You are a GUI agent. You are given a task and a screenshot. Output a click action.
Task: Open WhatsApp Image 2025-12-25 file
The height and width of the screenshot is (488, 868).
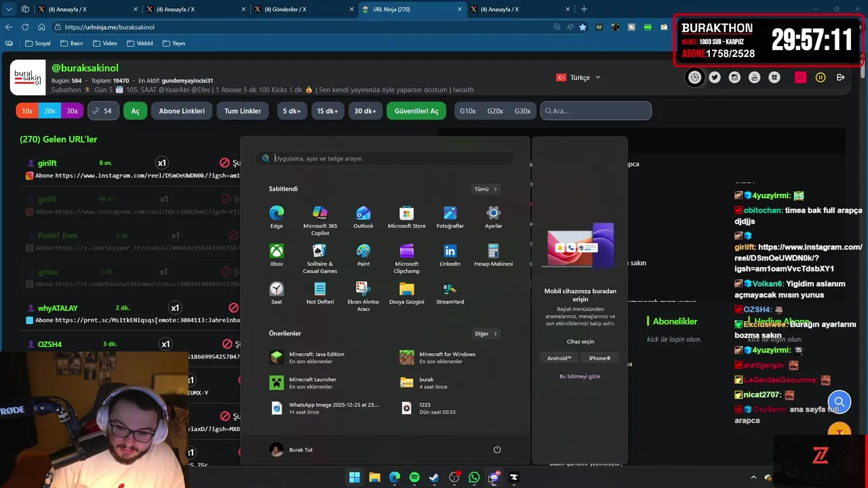pos(324,408)
